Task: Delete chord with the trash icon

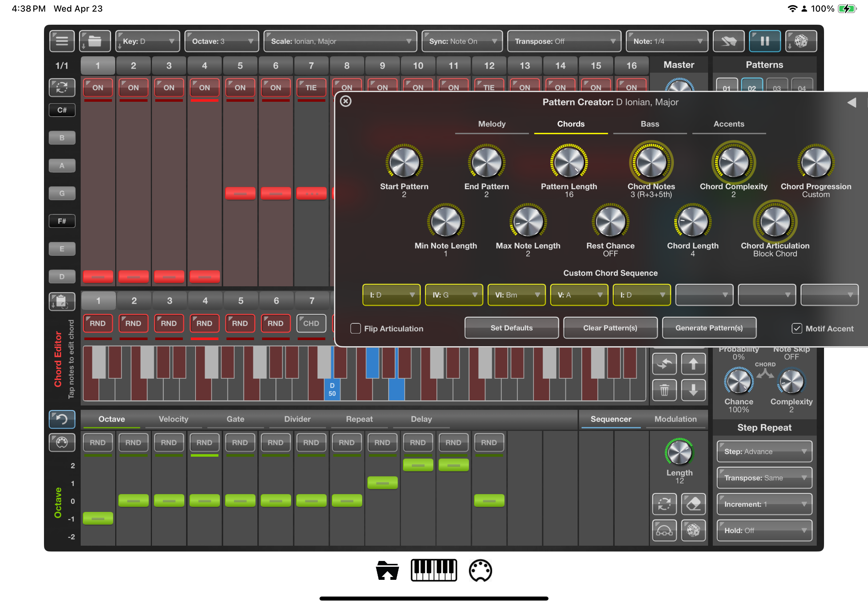Action: 664,390
